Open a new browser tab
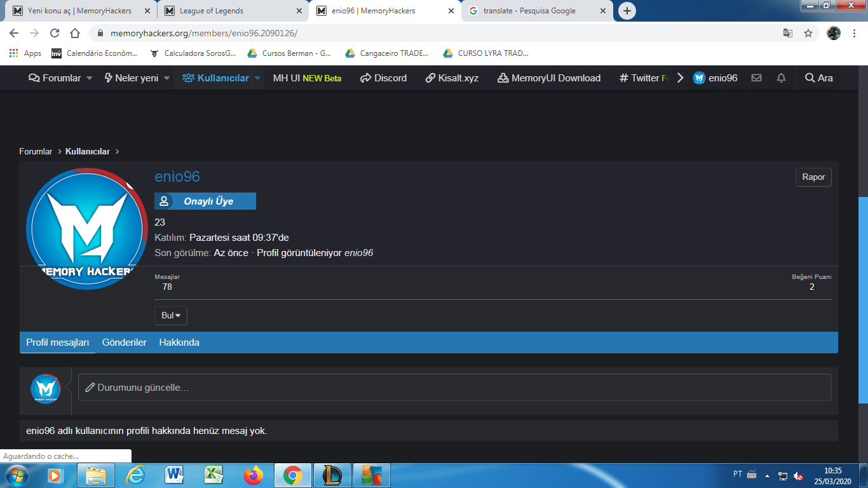 pyautogui.click(x=627, y=11)
